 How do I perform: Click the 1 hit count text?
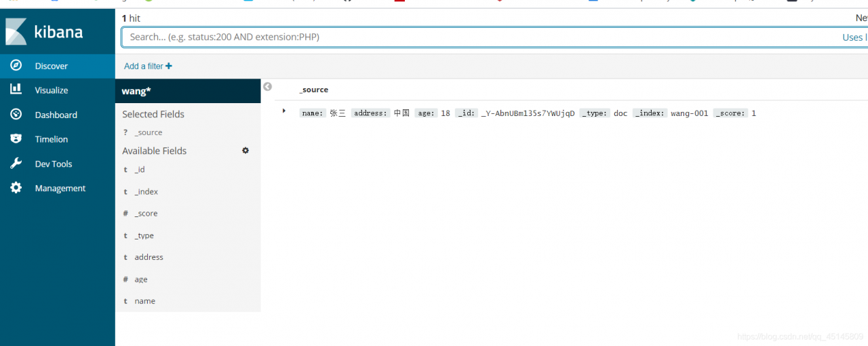(131, 18)
